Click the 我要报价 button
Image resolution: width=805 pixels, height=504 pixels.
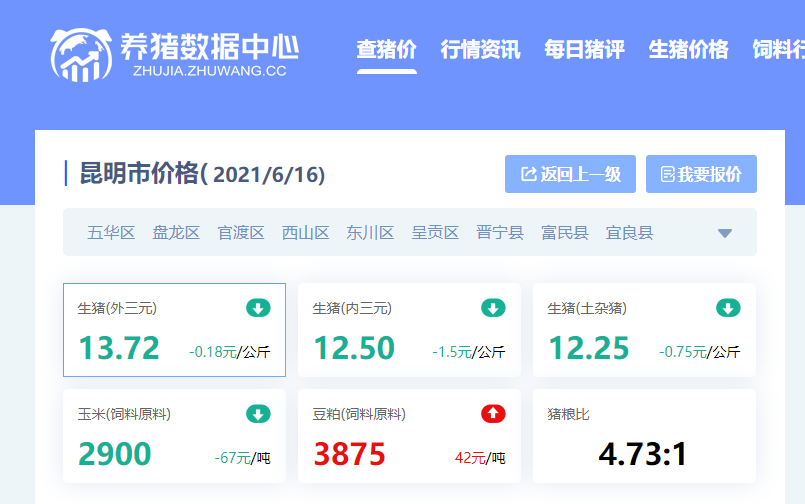click(x=701, y=174)
